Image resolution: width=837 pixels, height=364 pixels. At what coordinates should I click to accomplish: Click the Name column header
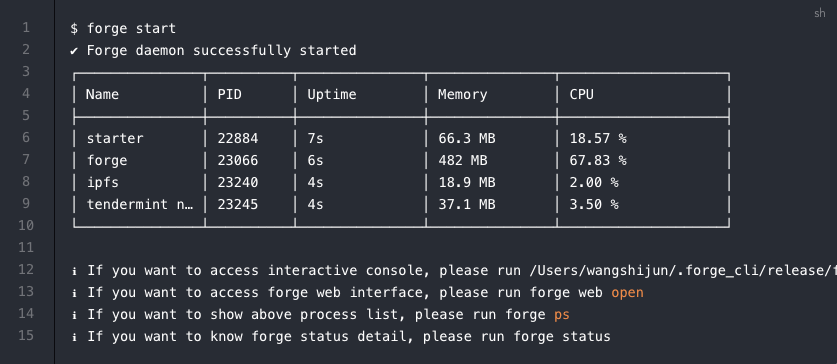tap(102, 94)
